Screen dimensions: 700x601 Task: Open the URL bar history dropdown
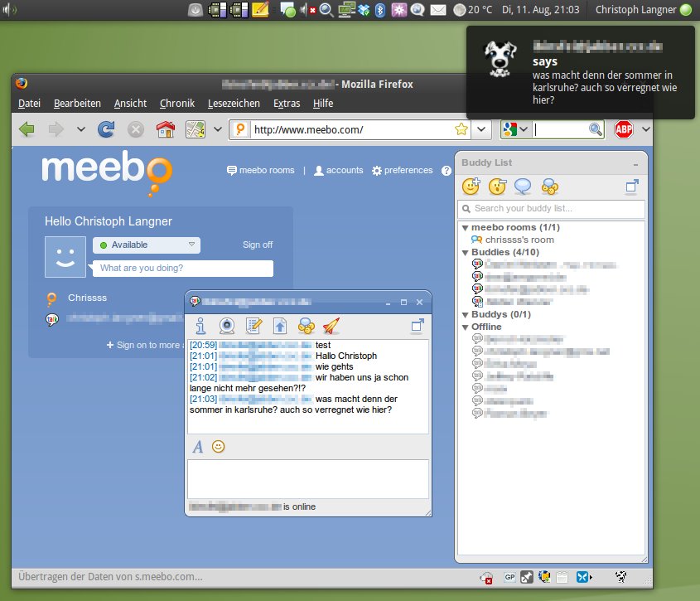coord(481,129)
